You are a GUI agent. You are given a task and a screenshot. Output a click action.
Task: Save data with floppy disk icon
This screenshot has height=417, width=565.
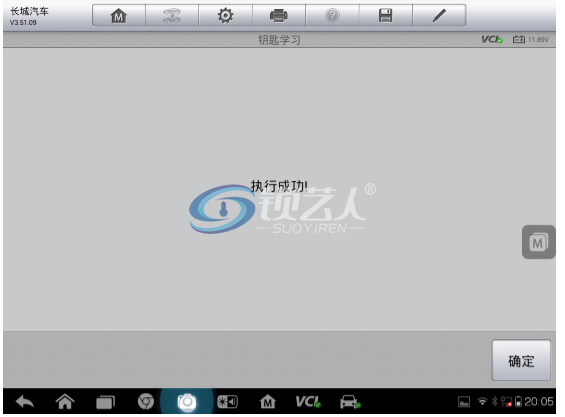click(x=386, y=15)
